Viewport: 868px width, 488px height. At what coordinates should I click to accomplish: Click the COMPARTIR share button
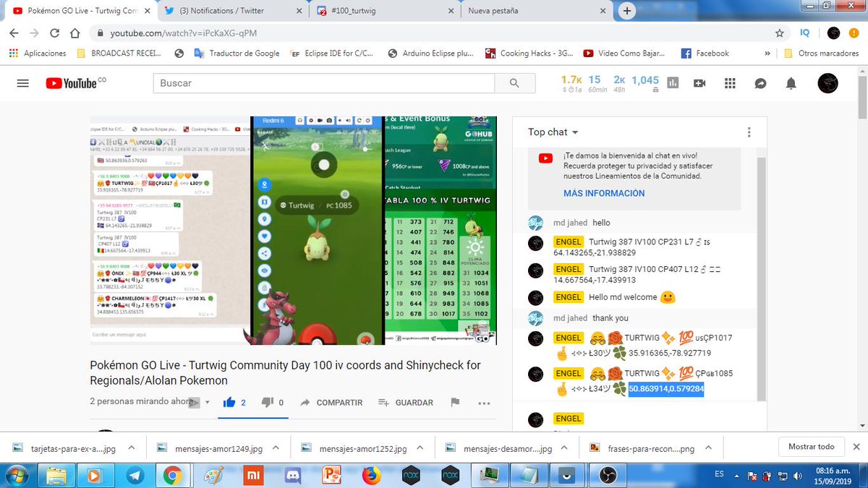point(331,403)
